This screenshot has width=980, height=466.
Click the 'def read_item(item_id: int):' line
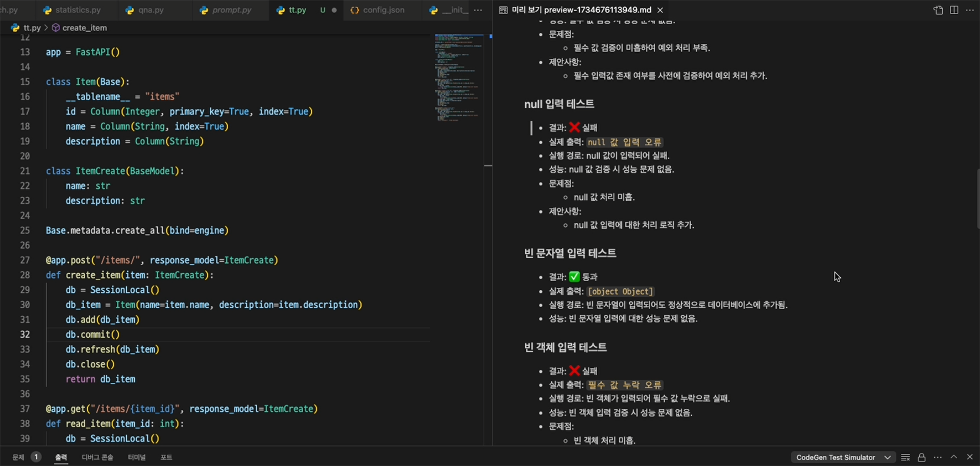[115, 424]
